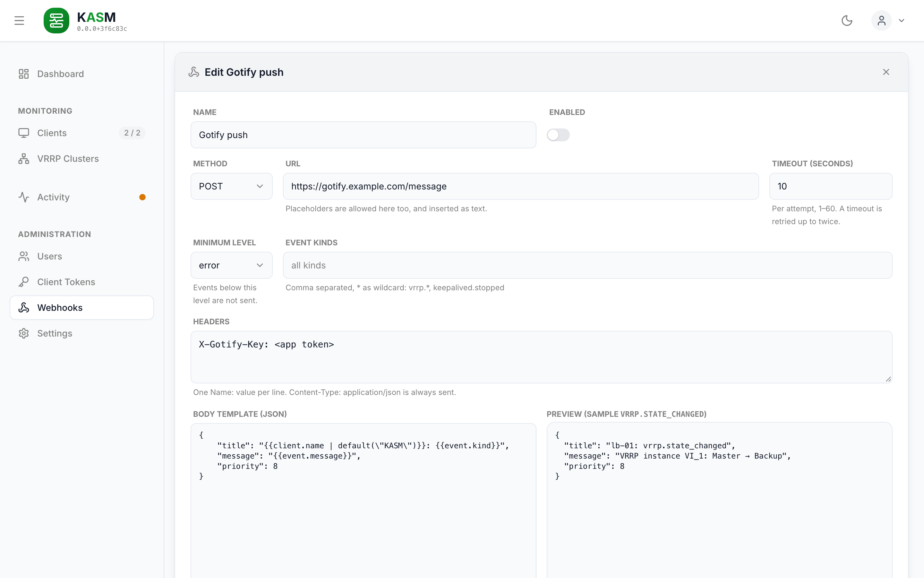Toggle the Enabled switch on

[x=558, y=135]
